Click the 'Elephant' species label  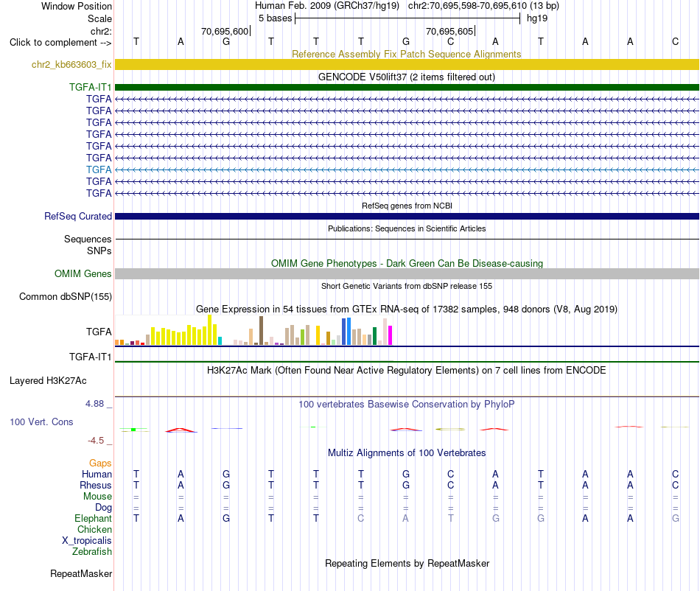click(x=93, y=518)
